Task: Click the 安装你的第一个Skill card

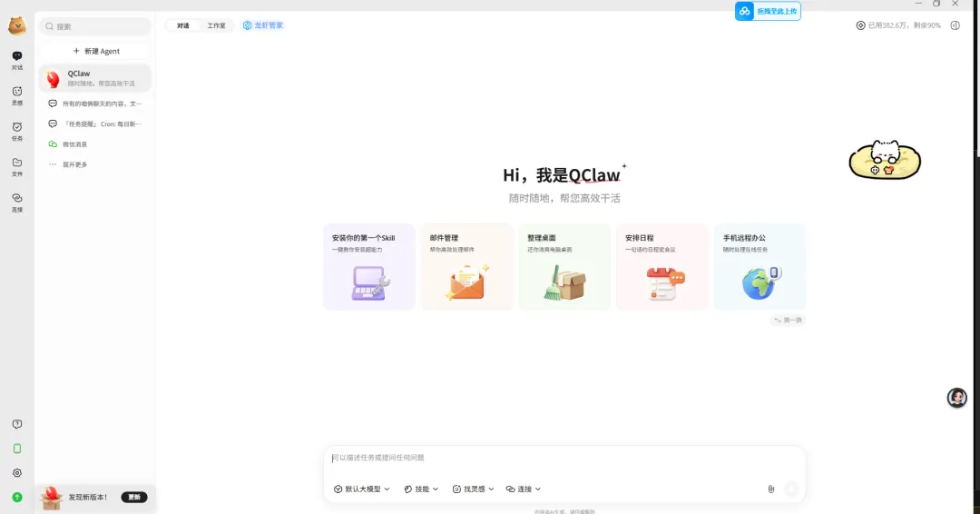Action: [369, 266]
